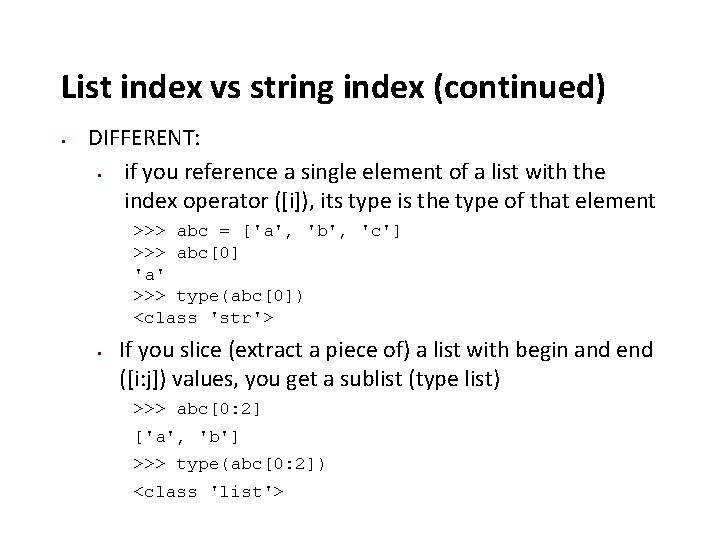
Task: Click the output line ['a', 'b']
Action: (187, 436)
